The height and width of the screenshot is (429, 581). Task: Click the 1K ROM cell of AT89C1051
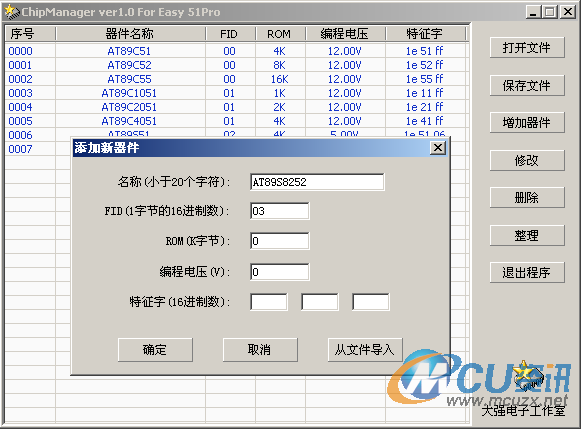tap(279, 93)
